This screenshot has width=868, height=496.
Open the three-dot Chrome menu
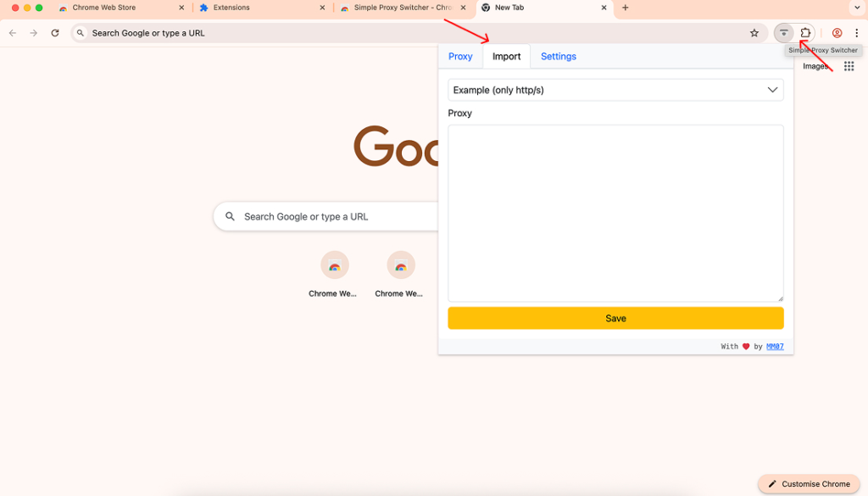point(859,33)
